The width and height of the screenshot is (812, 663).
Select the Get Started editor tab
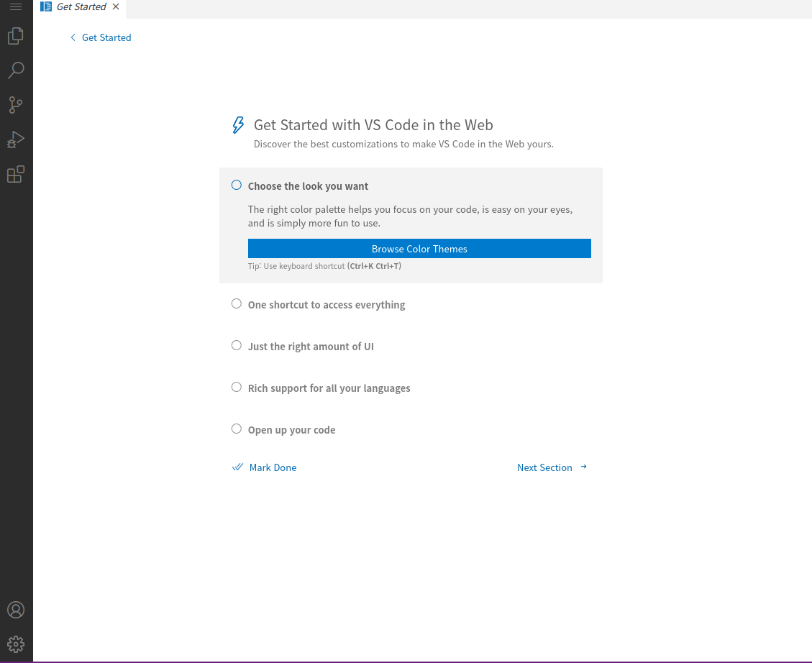coord(80,7)
